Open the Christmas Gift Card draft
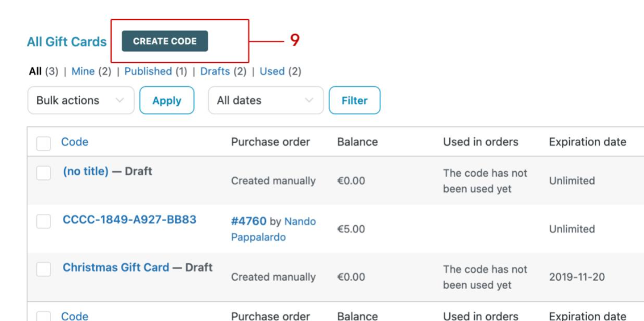 [x=116, y=267]
